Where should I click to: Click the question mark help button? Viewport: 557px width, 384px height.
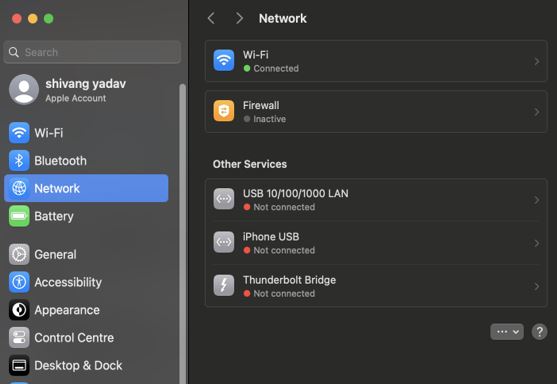coord(539,332)
